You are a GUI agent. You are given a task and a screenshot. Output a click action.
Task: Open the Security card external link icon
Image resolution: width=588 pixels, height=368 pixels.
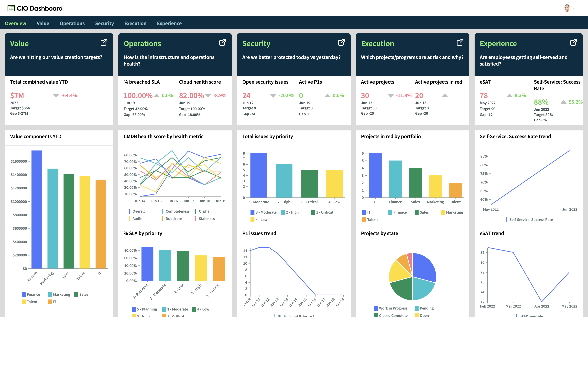point(341,43)
